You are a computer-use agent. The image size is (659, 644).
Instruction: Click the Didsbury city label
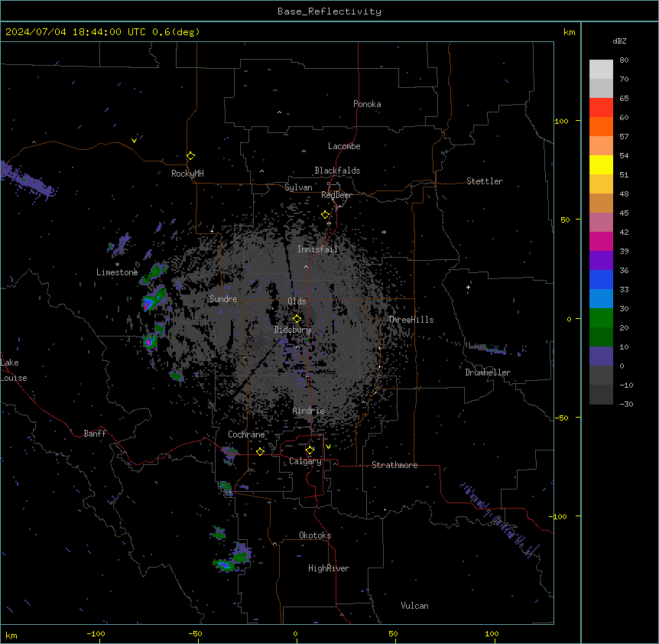pos(293,330)
